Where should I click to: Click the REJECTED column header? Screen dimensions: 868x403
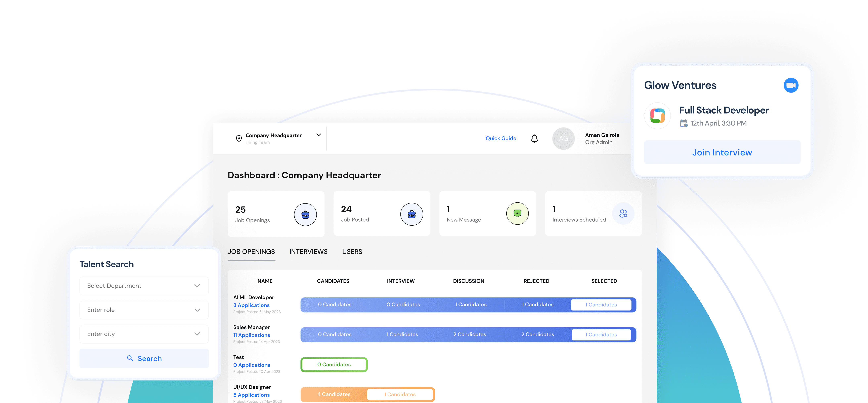point(536,281)
